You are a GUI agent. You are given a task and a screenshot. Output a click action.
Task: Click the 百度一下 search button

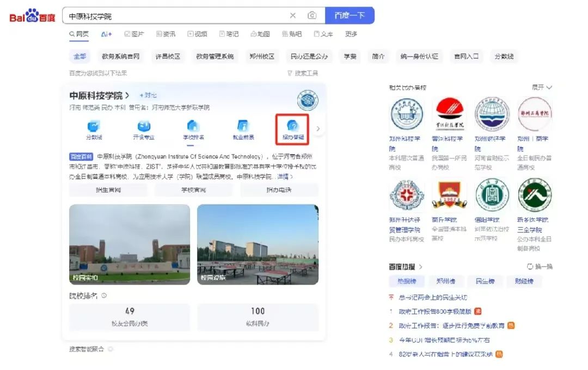tap(350, 15)
